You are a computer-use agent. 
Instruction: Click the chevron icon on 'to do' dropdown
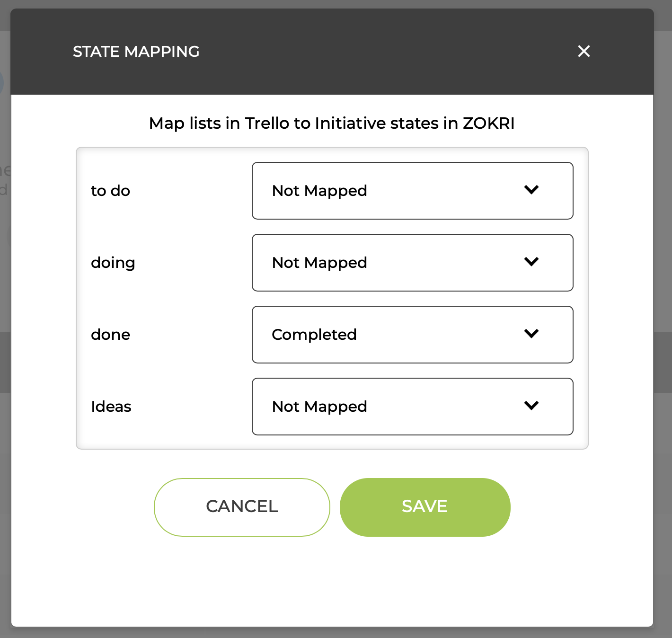(x=531, y=190)
